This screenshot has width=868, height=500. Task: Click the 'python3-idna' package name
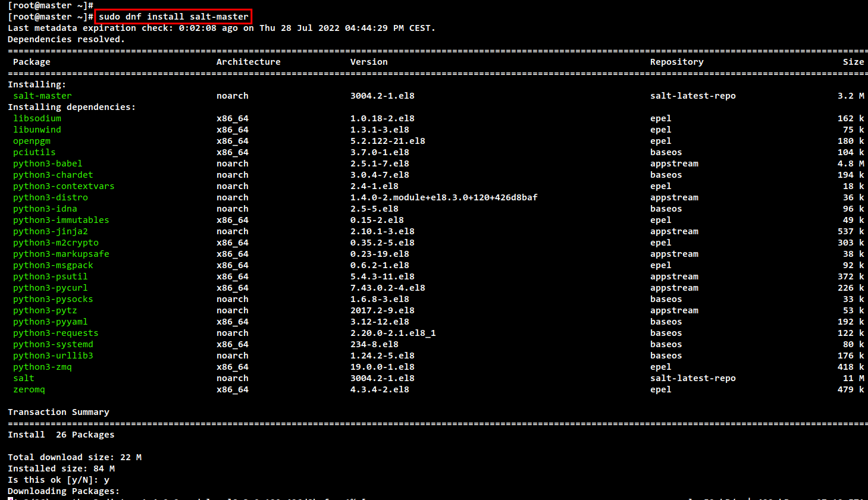(x=45, y=209)
